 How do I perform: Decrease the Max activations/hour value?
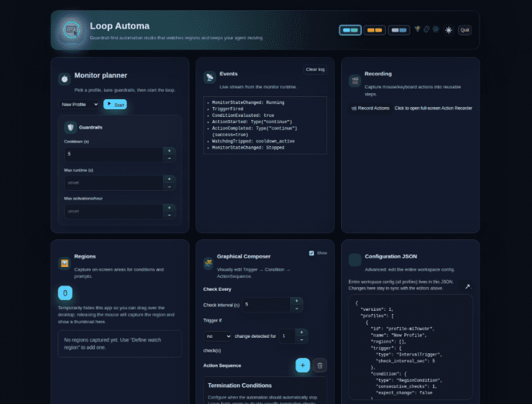(169, 215)
